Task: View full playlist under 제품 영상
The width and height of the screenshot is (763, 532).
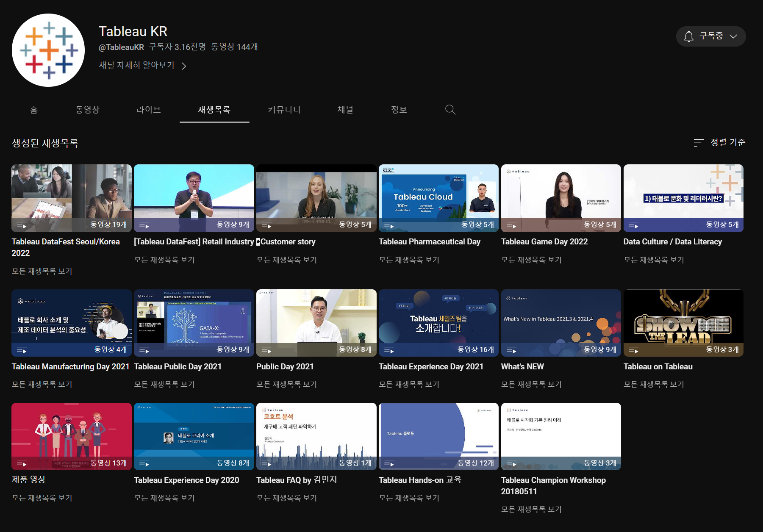Action: (42, 498)
